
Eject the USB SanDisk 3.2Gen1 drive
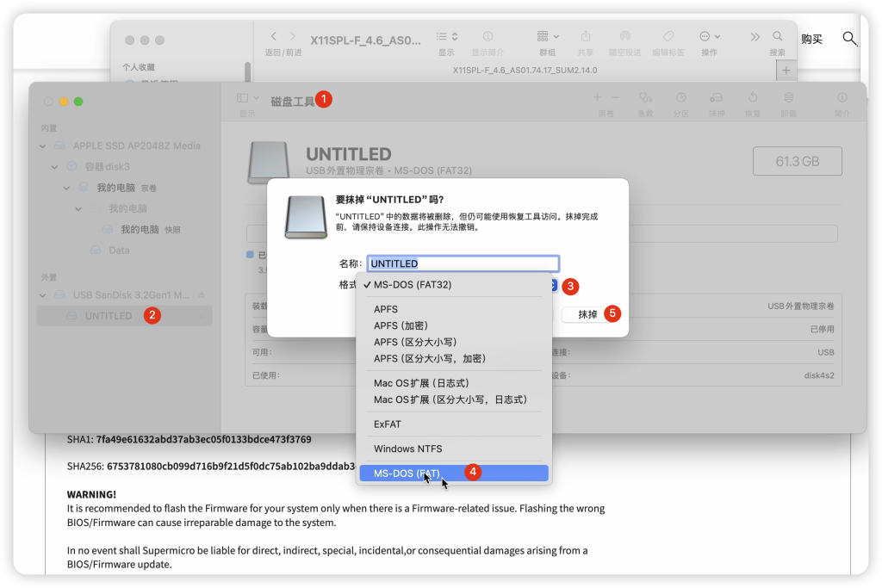coord(202,295)
